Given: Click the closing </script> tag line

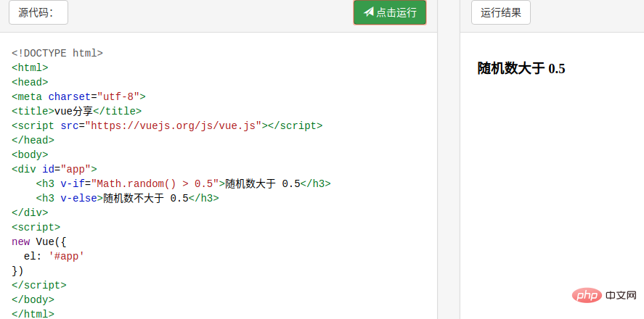Looking at the screenshot, I should click(x=38, y=285).
